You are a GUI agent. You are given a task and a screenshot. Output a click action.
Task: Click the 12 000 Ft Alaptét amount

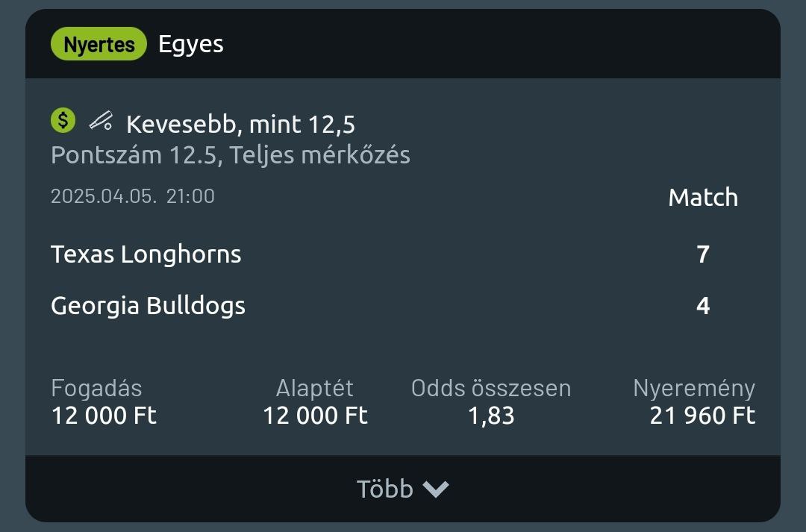315,416
